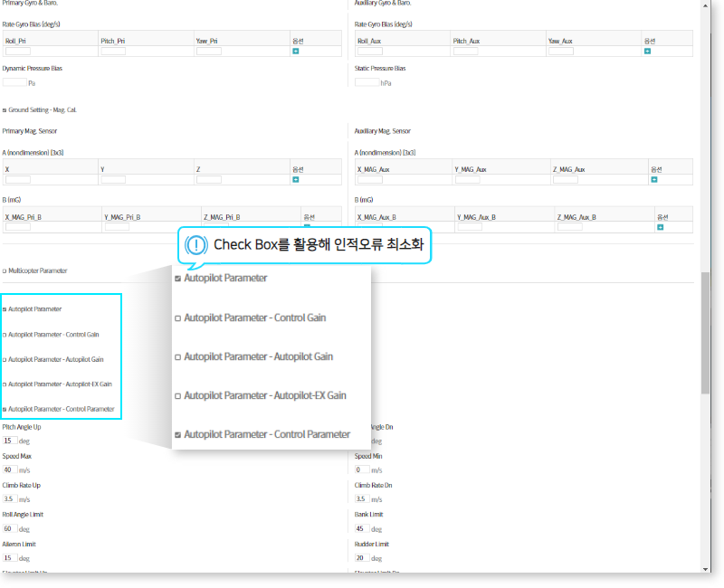Edit the Rudder Limit value 20
724x588 pixels.
coord(363,558)
